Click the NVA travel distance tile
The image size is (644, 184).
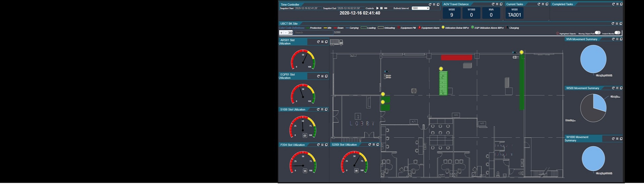coord(491,13)
